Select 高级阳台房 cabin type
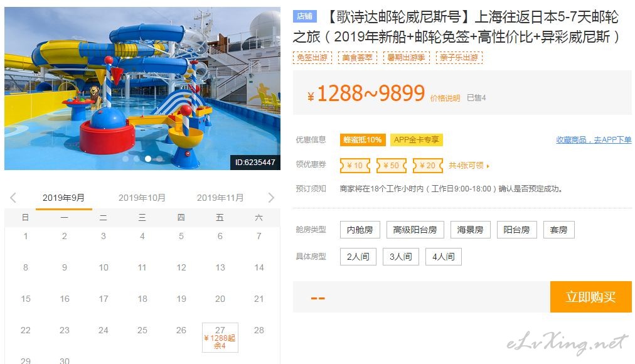635x364 pixels. 415,230
